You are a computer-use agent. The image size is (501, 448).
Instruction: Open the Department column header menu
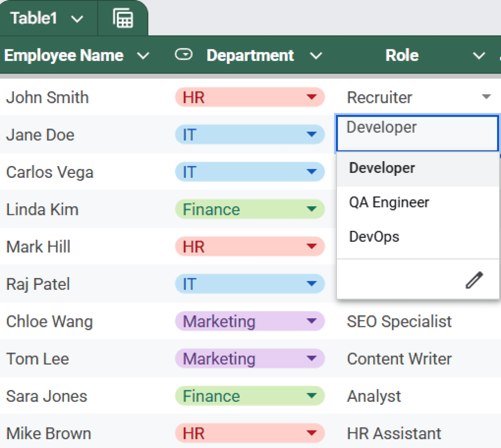coord(315,55)
